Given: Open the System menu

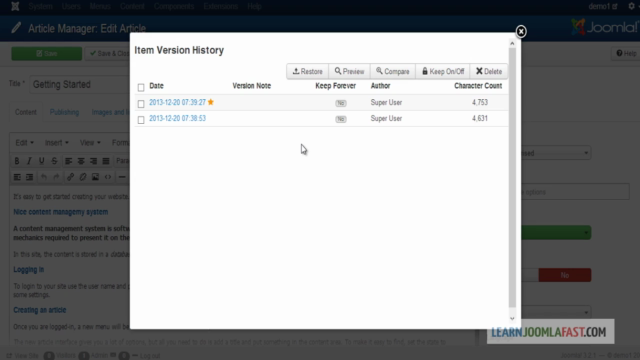Looking at the screenshot, I should (40, 7).
